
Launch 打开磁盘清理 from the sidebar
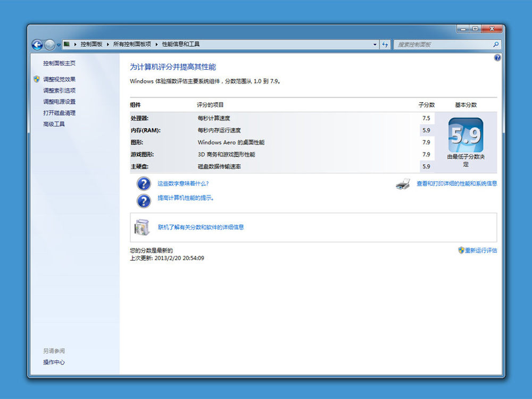click(x=60, y=113)
